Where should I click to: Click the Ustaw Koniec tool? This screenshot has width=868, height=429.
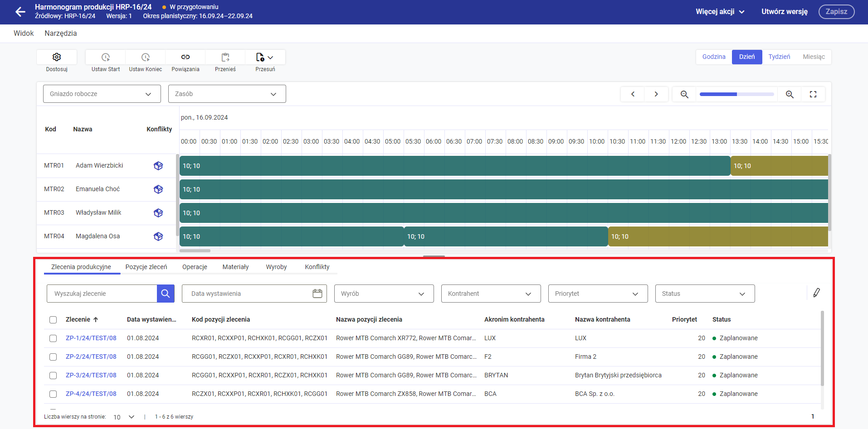point(146,57)
